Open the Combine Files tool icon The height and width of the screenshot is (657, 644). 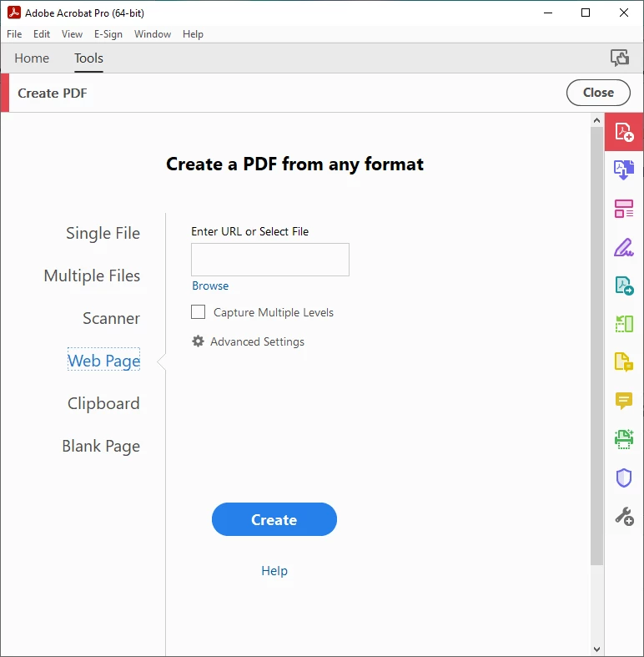pos(624,169)
